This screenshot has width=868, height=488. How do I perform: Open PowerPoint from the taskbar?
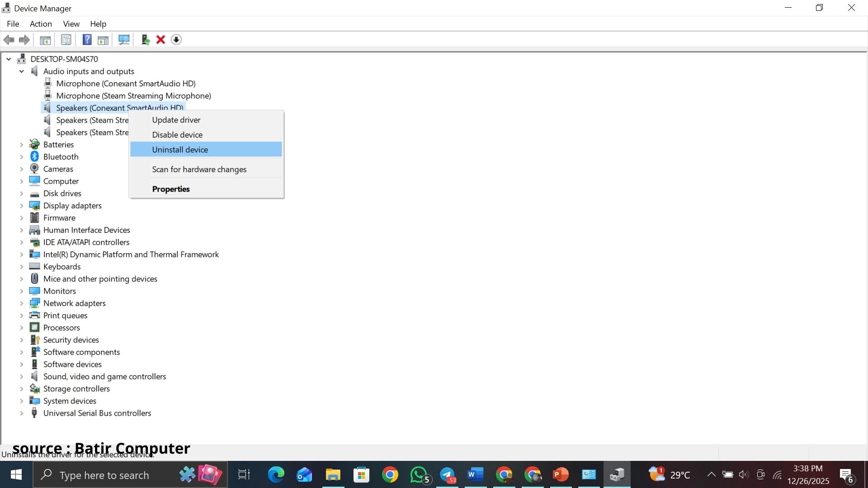[561, 474]
